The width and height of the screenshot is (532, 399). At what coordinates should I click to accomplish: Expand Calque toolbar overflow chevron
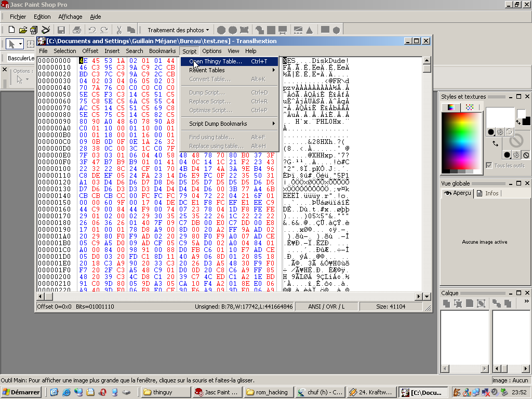click(x=527, y=301)
